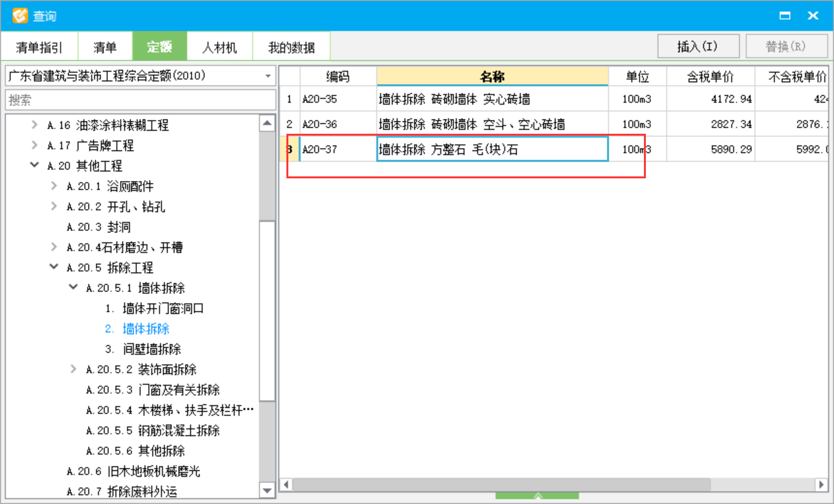
Task: Click the bottom panel expand arrow handle
Action: click(537, 496)
